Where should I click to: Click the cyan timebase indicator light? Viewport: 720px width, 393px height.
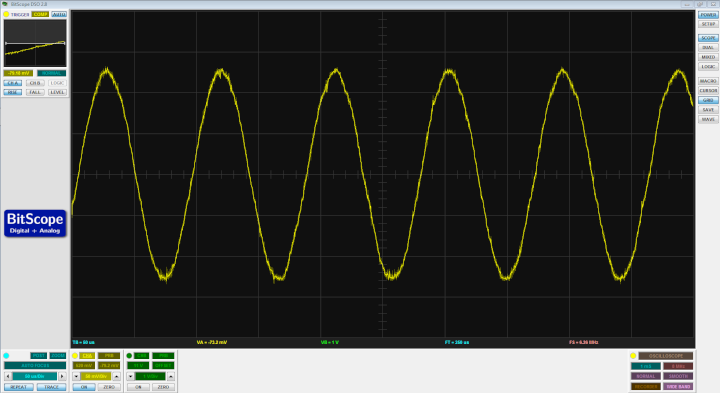point(6,356)
